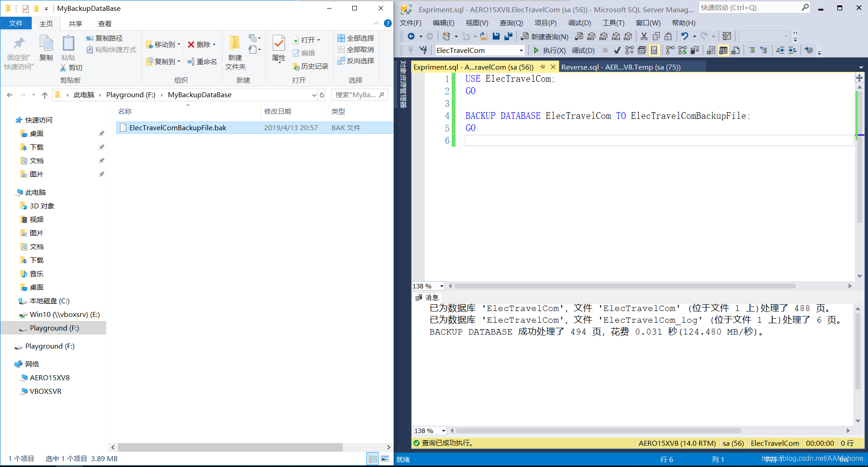Open a new Database Engine Query icon
Viewport: 868px width, 467px height.
click(x=579, y=36)
